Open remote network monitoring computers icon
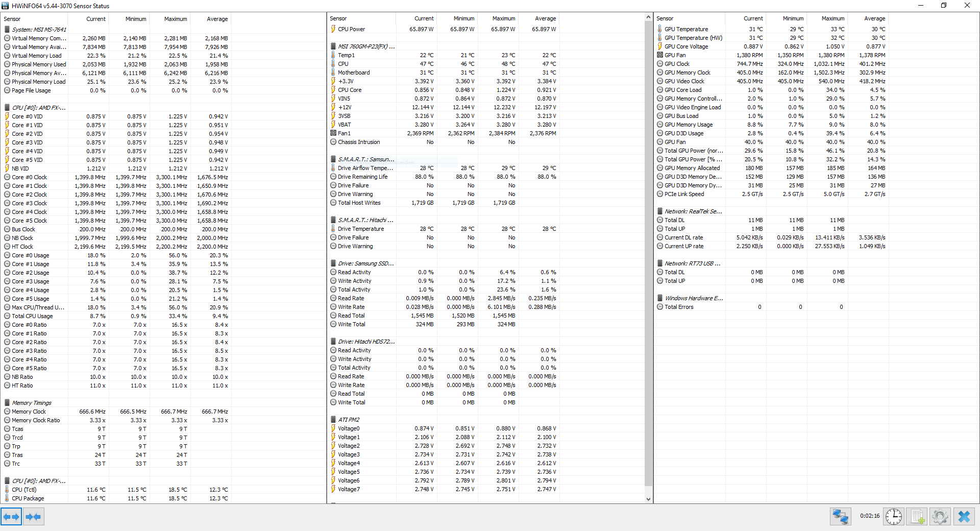The width and height of the screenshot is (980, 531). point(840,517)
